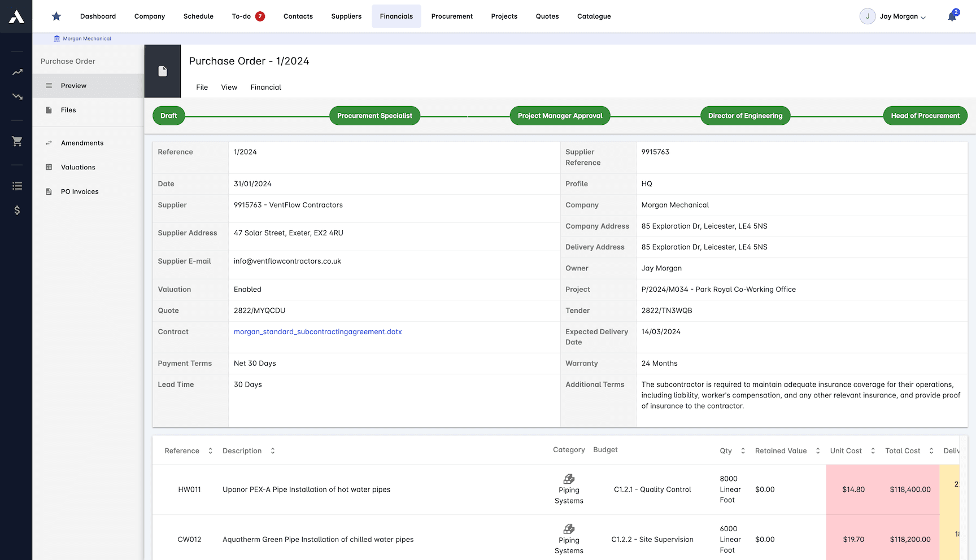The image size is (976, 560).
Task: Open the list icon in left sidebar
Action: coord(17,186)
